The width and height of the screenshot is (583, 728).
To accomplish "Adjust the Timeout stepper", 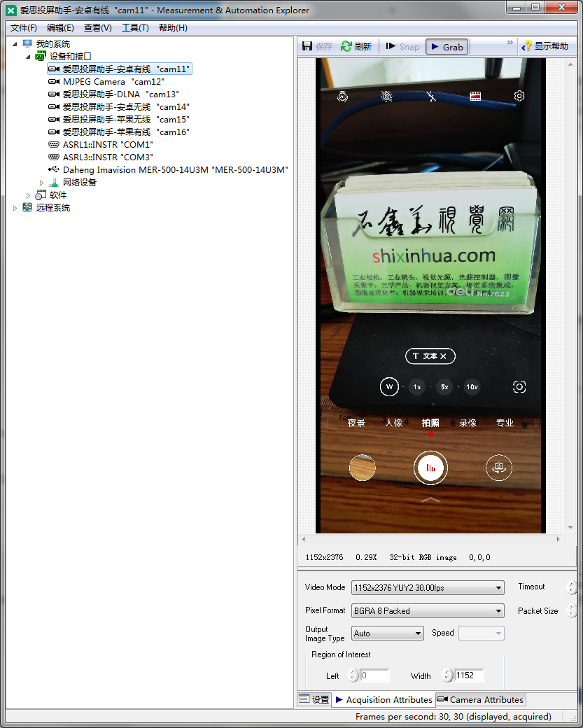I will (x=571, y=587).
